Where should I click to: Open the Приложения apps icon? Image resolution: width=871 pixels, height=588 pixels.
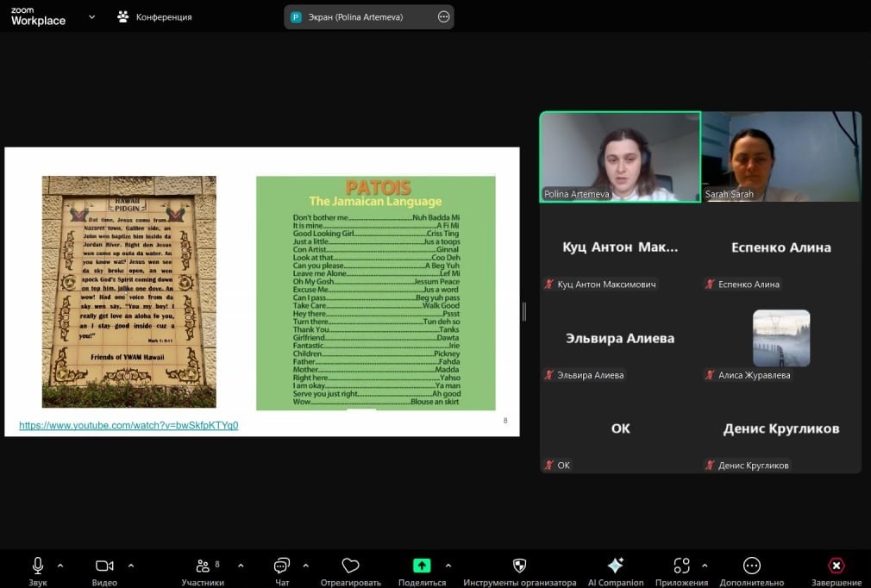pos(681,566)
